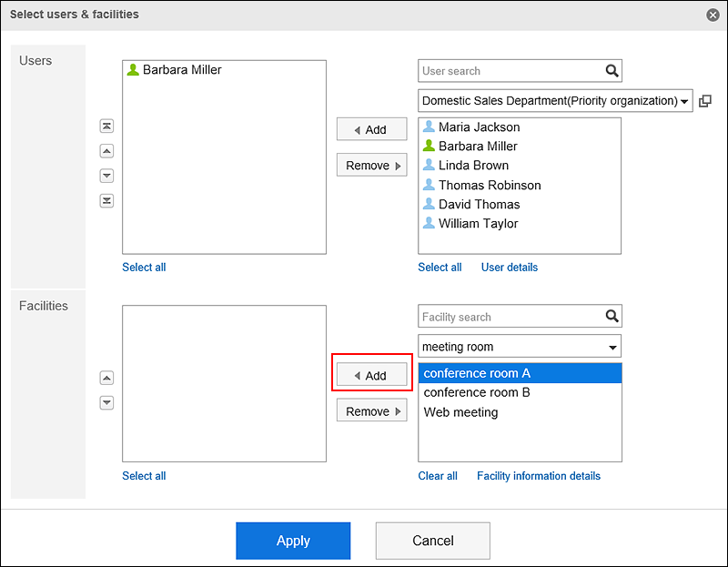The width and height of the screenshot is (728, 567).
Task: Move selected user to top of list
Action: tap(106, 126)
